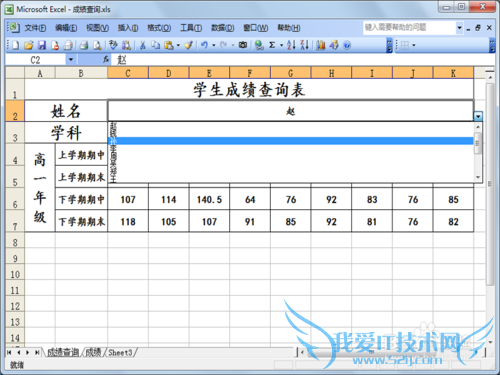
Task: Open the 插入(I) menu
Action: (128, 28)
